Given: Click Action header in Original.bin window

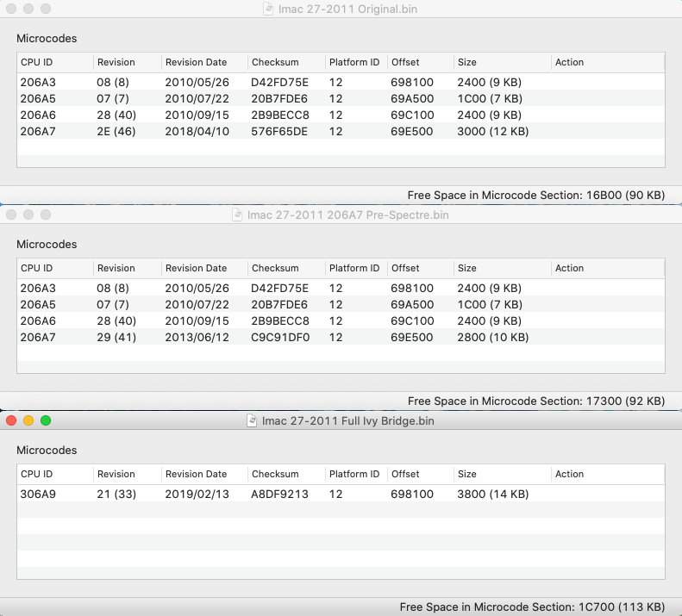Looking at the screenshot, I should coord(608,62).
